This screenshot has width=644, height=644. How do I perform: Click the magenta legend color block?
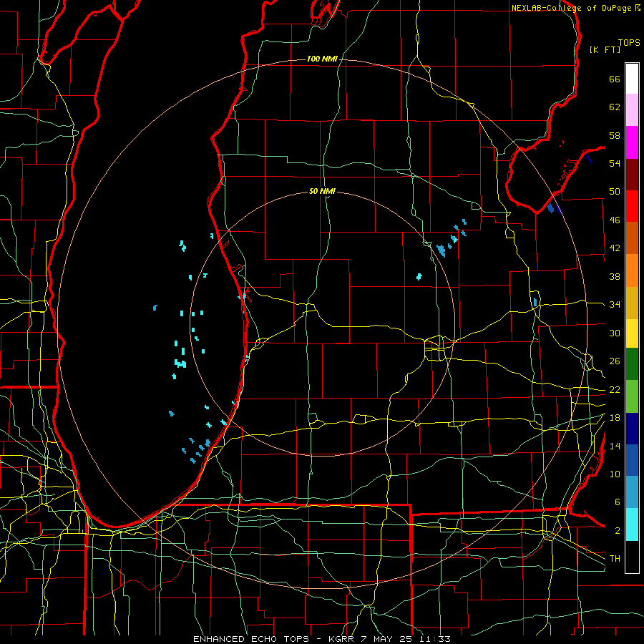632,142
